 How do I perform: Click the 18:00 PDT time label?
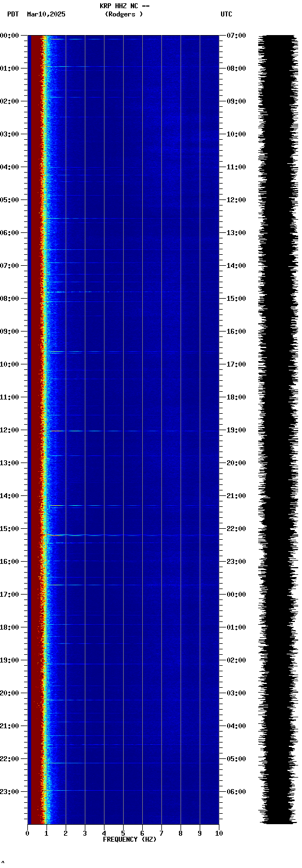click(9, 627)
